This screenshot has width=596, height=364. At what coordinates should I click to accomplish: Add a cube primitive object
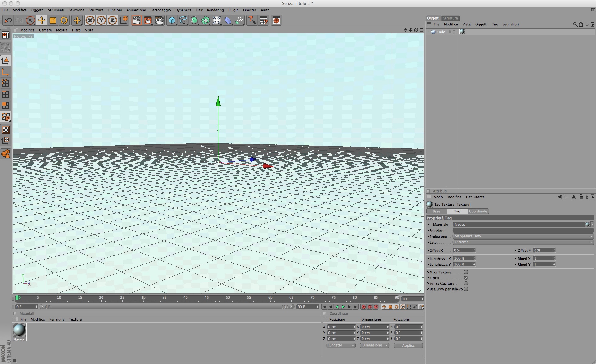pos(172,20)
